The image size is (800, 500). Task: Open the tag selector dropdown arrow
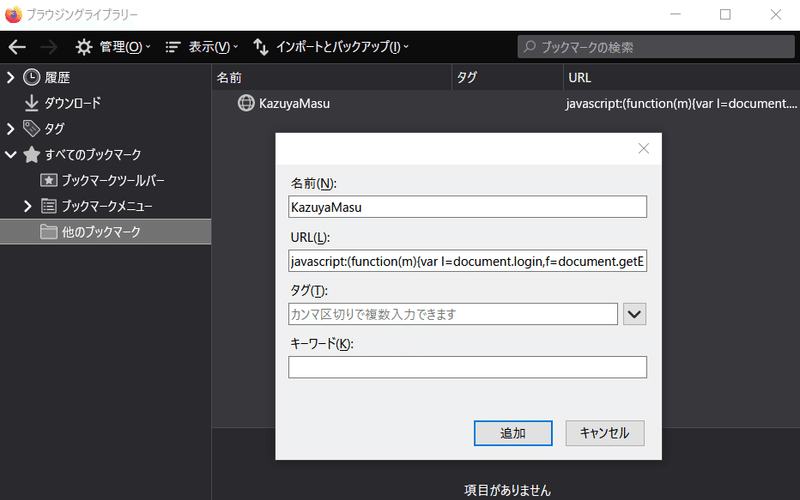(x=634, y=314)
